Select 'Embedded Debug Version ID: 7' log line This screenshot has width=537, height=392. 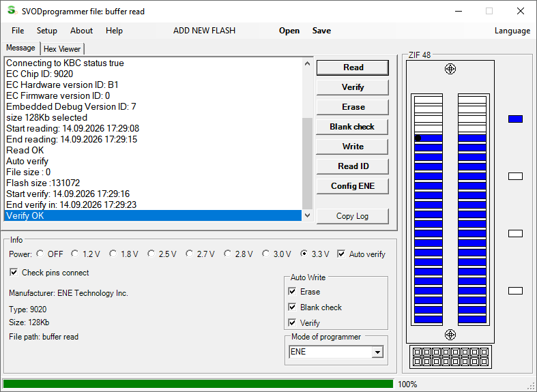tap(153, 107)
